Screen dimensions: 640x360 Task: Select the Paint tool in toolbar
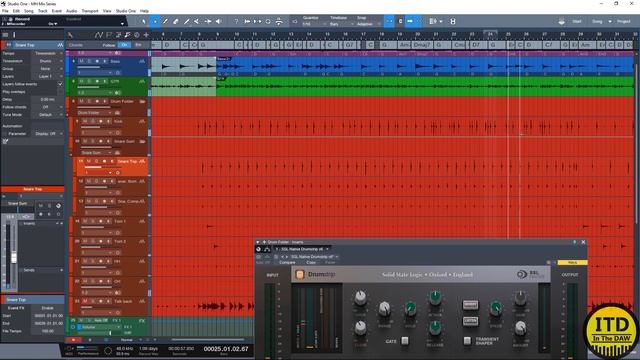tap(187, 21)
